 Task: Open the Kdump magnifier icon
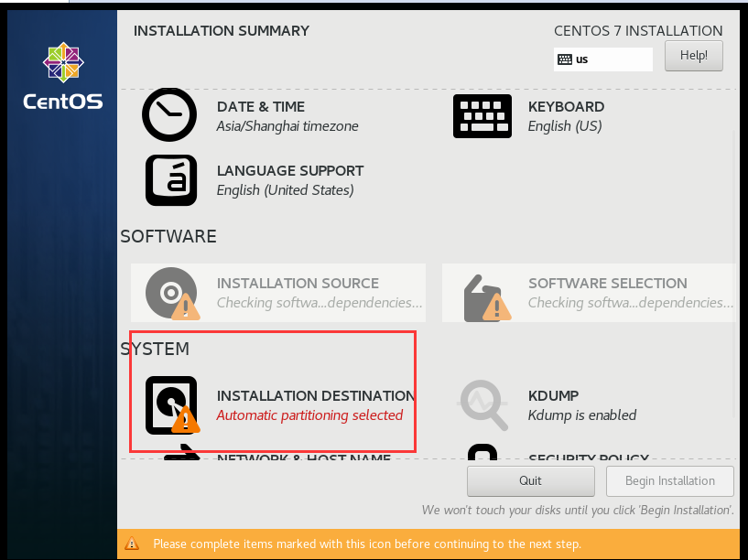click(482, 405)
